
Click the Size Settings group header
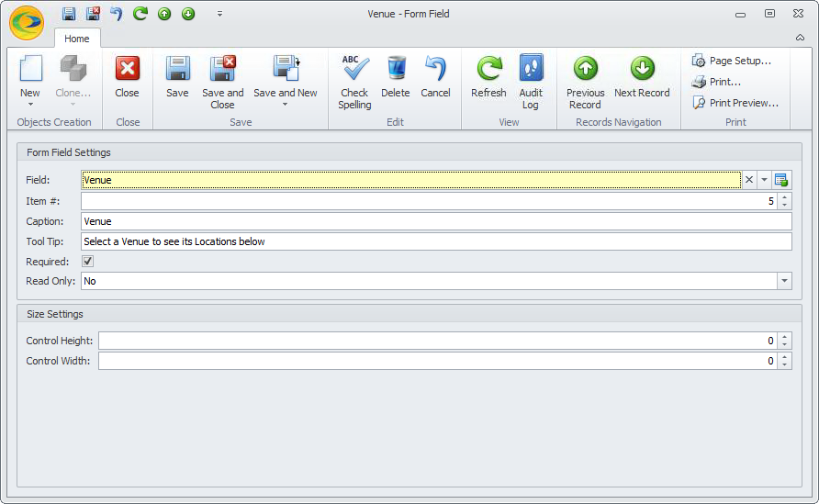click(x=409, y=314)
